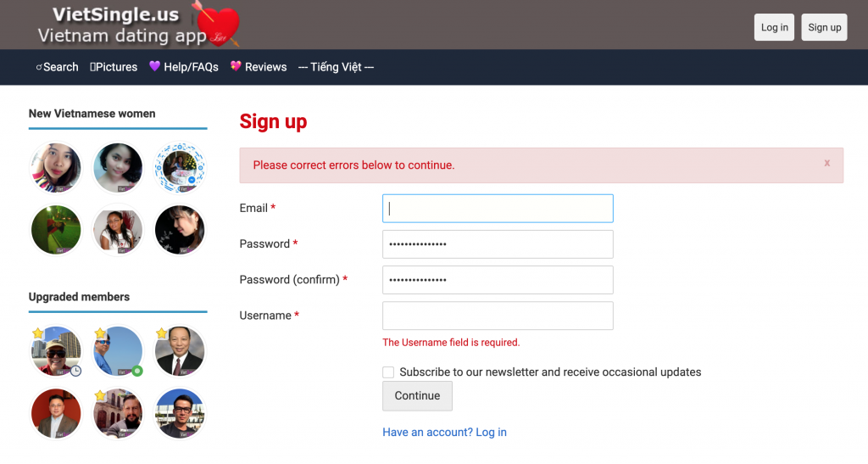
Task: Open the Search menu item
Action: [57, 67]
